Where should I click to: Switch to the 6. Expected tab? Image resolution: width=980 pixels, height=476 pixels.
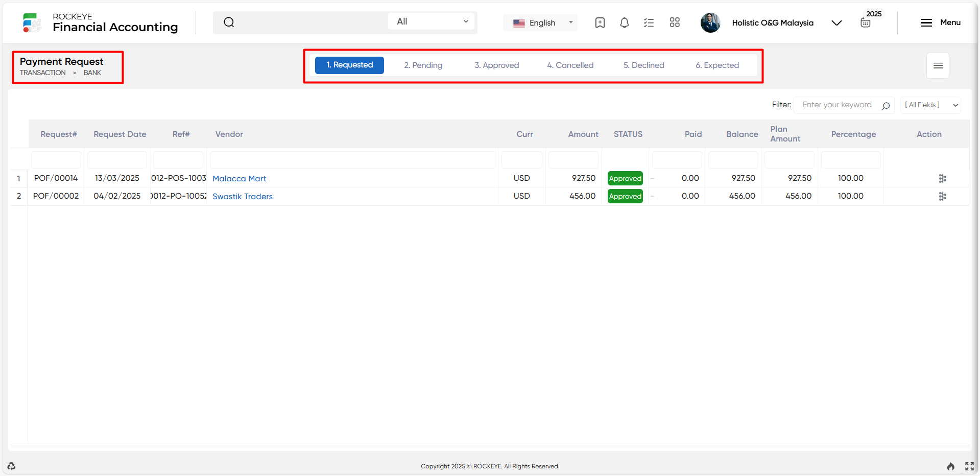(718, 65)
